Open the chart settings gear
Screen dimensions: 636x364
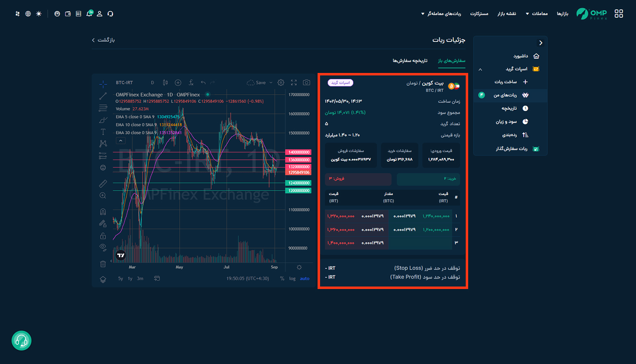point(281,82)
